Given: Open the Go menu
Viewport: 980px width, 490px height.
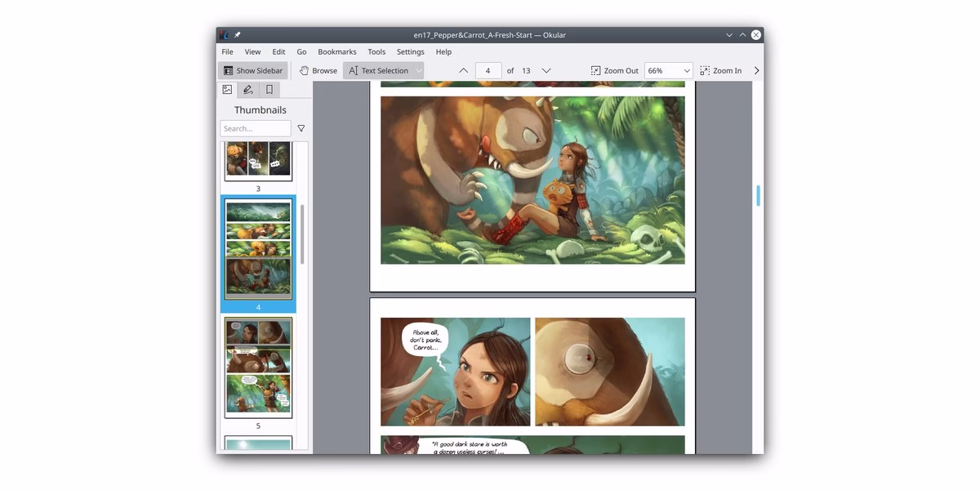Looking at the screenshot, I should tap(301, 51).
